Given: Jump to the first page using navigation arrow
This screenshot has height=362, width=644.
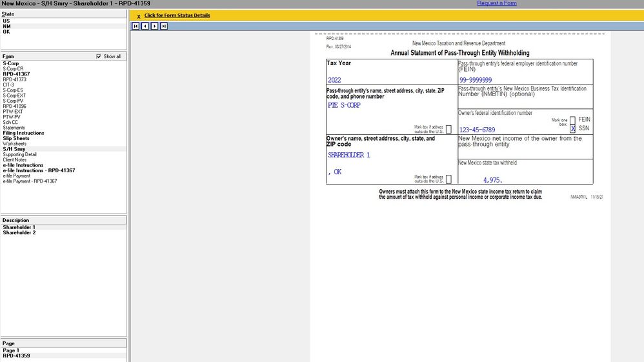Looking at the screenshot, I should click(136, 26).
